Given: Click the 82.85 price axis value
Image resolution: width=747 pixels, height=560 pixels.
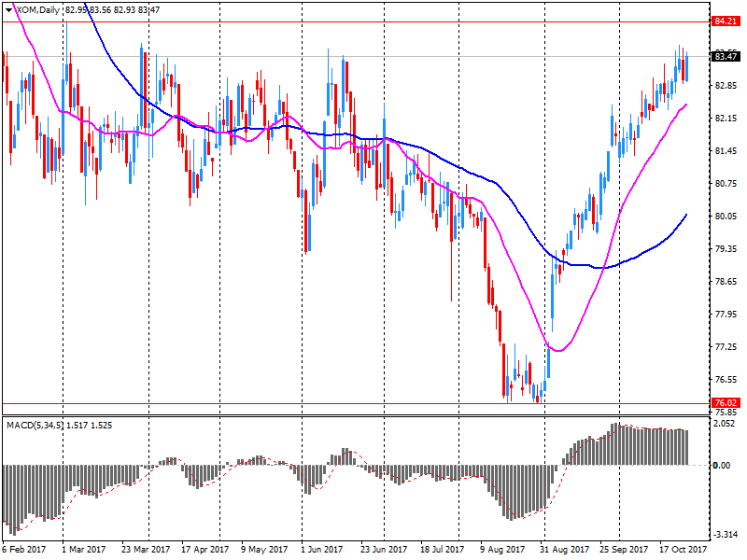Looking at the screenshot, I should point(726,86).
